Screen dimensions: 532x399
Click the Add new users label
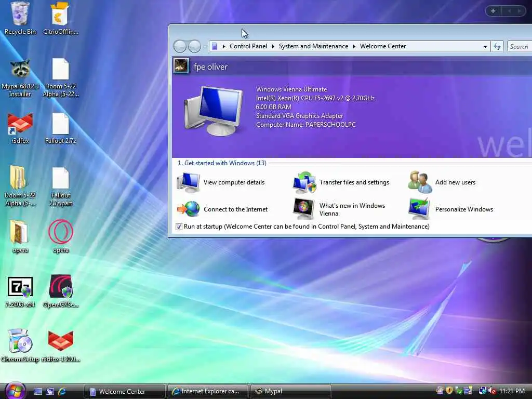click(x=455, y=182)
